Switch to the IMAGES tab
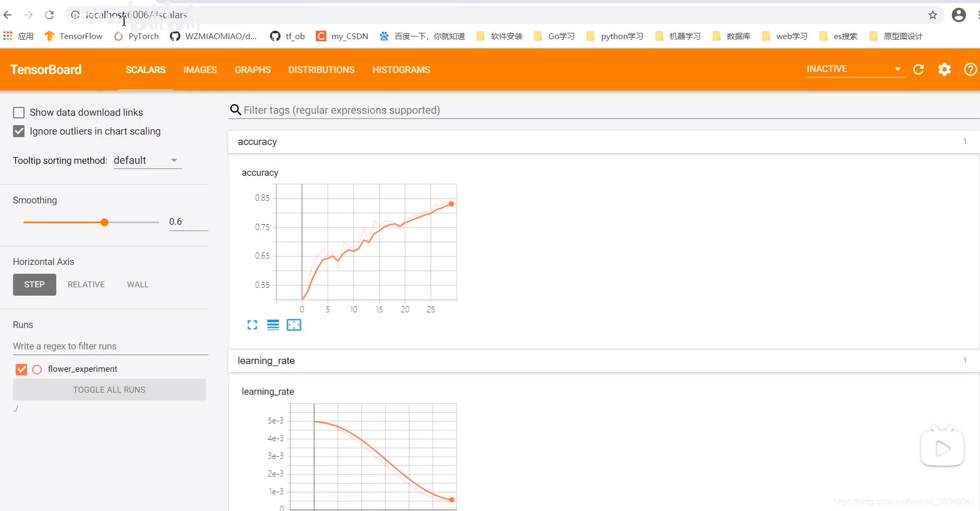Screen dimensions: 980x511 pyautogui.click(x=200, y=70)
